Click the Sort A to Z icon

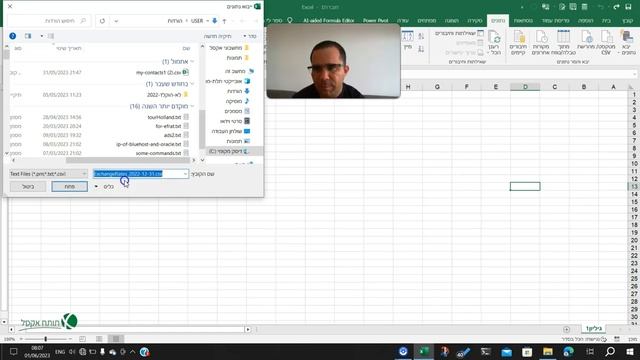point(421,37)
